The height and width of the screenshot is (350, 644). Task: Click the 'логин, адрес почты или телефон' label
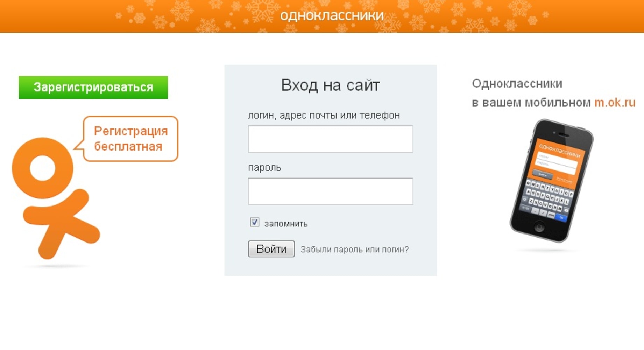point(324,115)
